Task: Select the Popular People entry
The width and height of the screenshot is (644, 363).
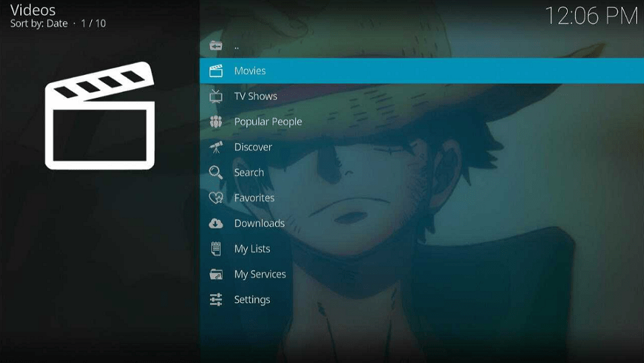Action: (422, 121)
